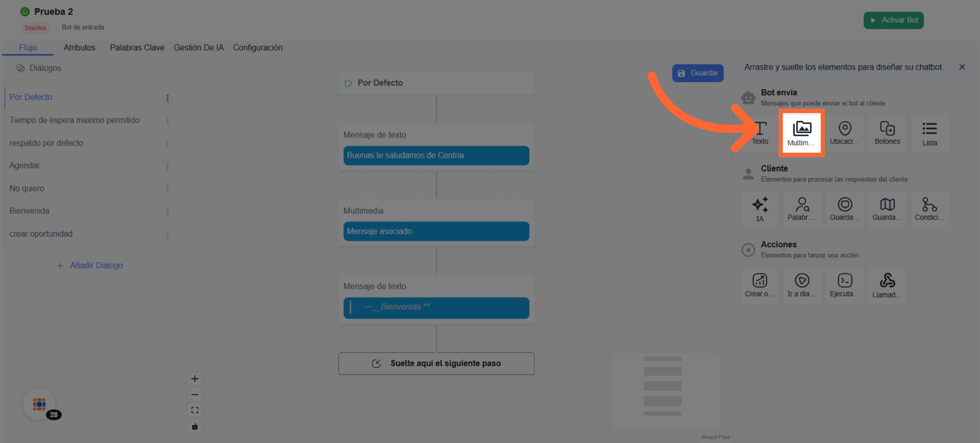980x443 pixels.
Task: Select the Multimedia element icon
Action: [x=802, y=133]
